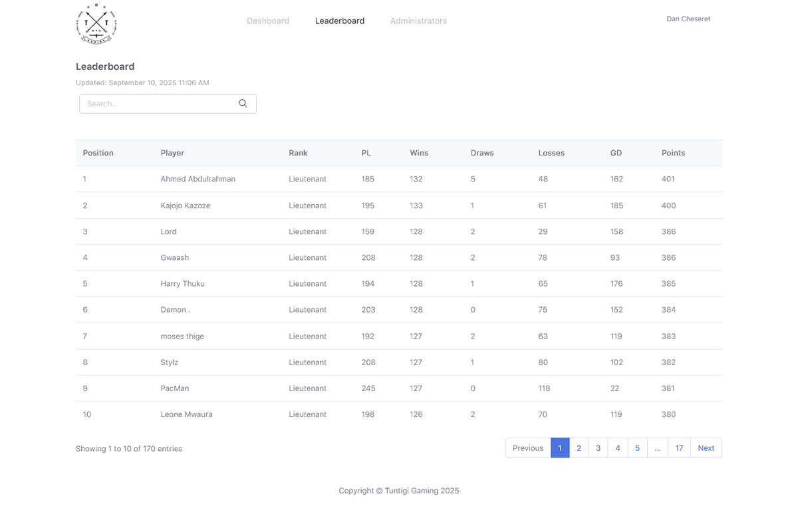798x532 pixels.
Task: Open the last page 17
Action: click(x=679, y=448)
